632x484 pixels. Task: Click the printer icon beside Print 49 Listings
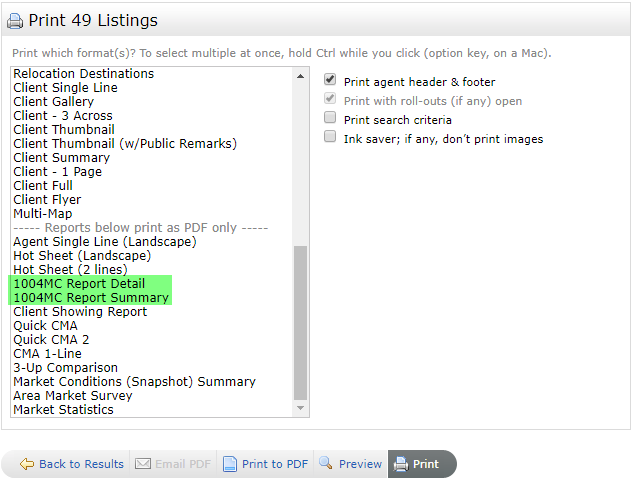click(15, 21)
